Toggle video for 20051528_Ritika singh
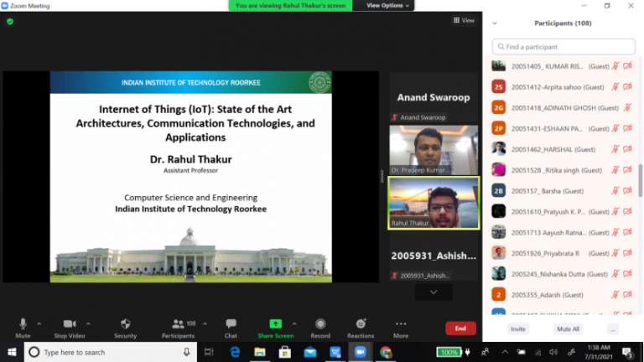 point(627,170)
